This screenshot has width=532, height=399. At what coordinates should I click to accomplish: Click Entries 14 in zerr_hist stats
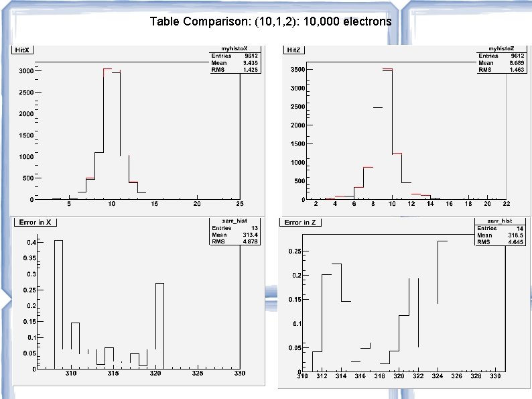pyautogui.click(x=500, y=228)
